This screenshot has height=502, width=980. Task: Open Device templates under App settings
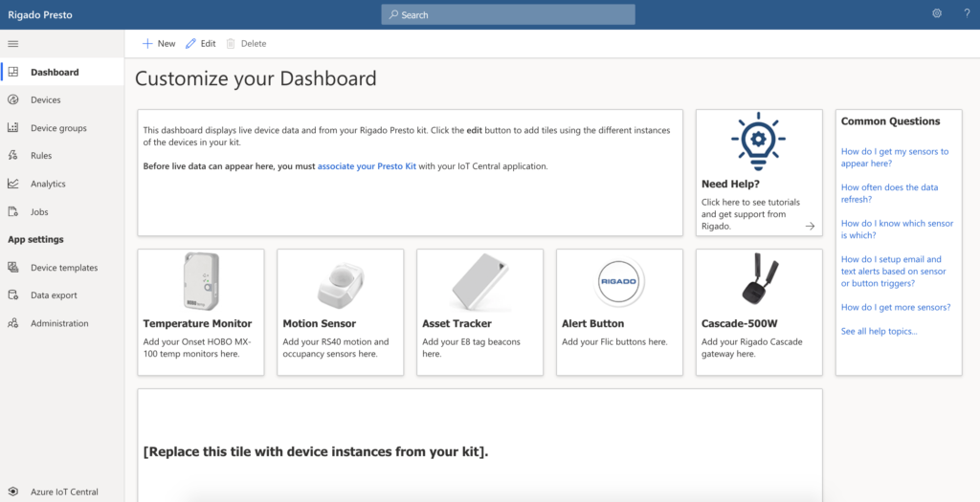tap(62, 267)
